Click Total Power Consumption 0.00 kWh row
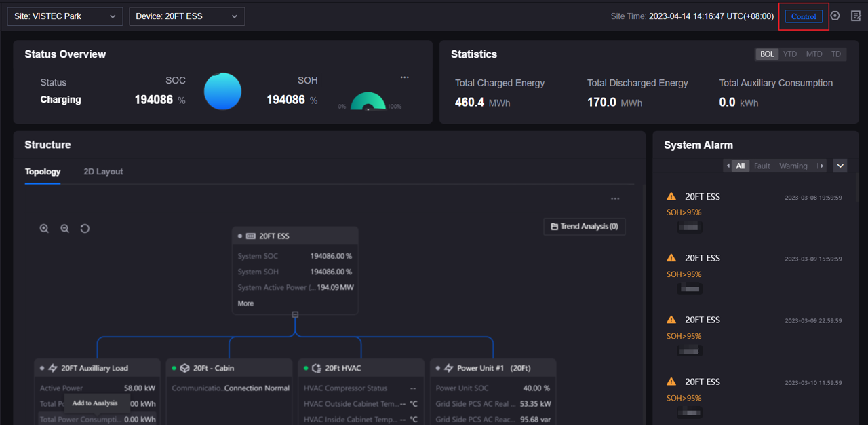 98,420
